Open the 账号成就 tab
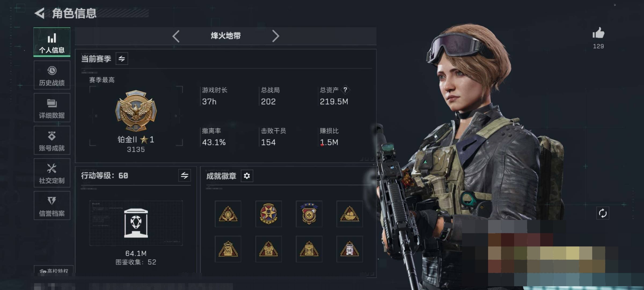Viewport: 644px width, 290px height. coord(52,140)
